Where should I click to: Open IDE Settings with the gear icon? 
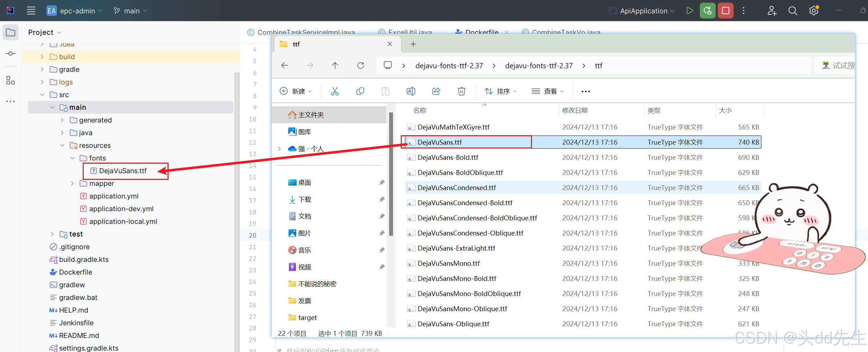(x=813, y=11)
